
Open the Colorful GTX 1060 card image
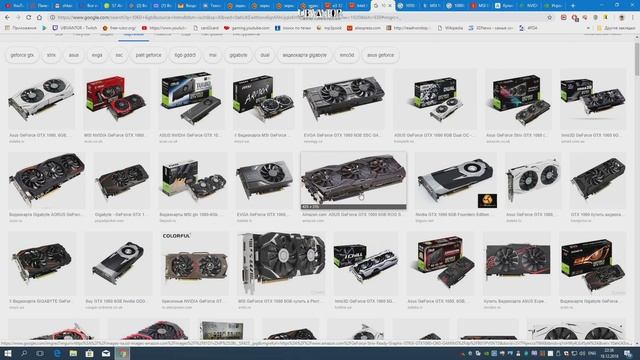194,264
